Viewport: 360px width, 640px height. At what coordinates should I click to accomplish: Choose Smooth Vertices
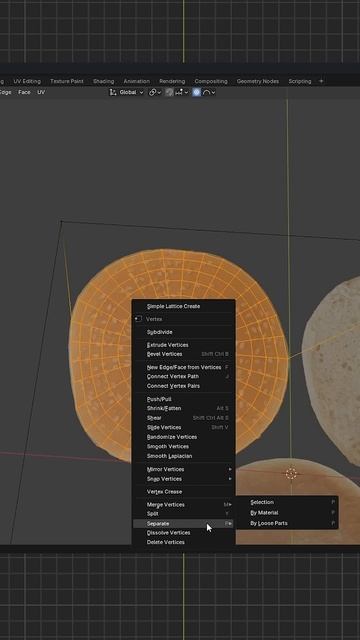[183, 447]
